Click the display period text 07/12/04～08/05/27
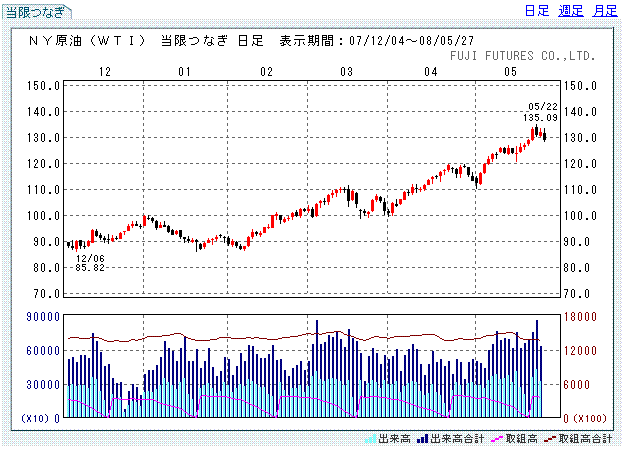Viewport: 624px width, 449px height. click(x=419, y=41)
